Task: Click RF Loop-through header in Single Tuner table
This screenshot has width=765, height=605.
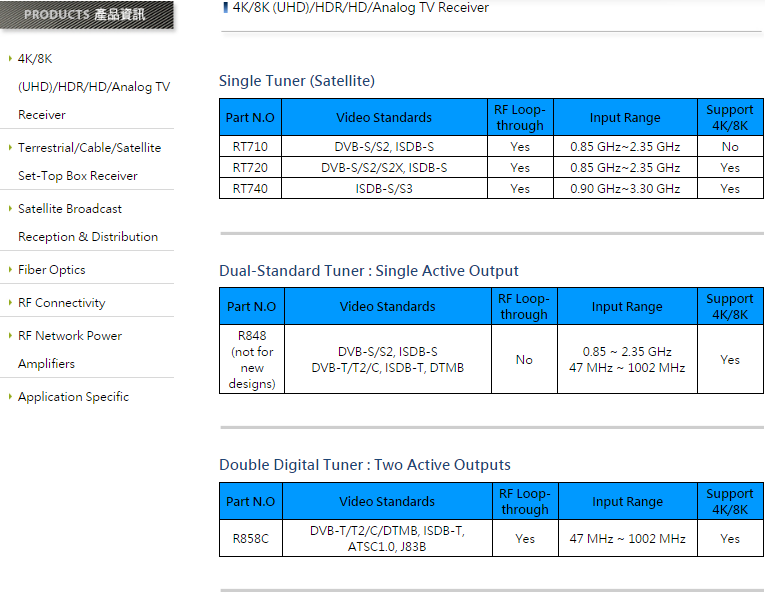Action: click(520, 117)
